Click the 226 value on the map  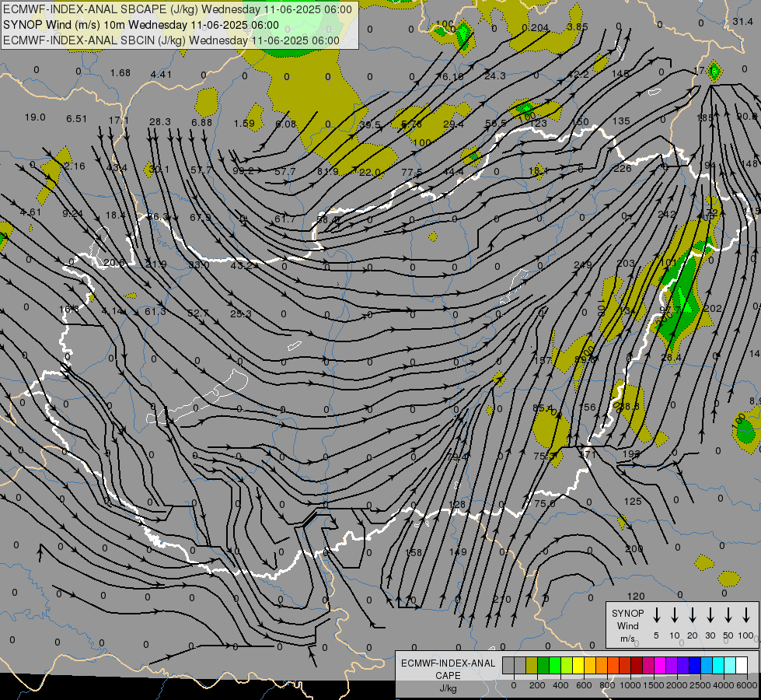pyautogui.click(x=623, y=169)
